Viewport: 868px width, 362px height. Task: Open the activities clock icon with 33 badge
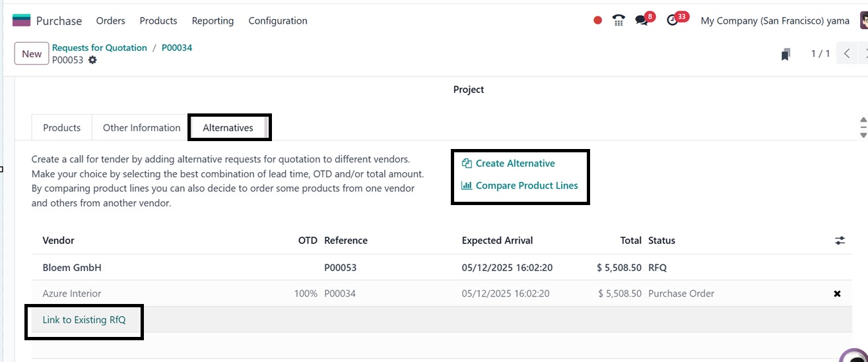click(673, 20)
